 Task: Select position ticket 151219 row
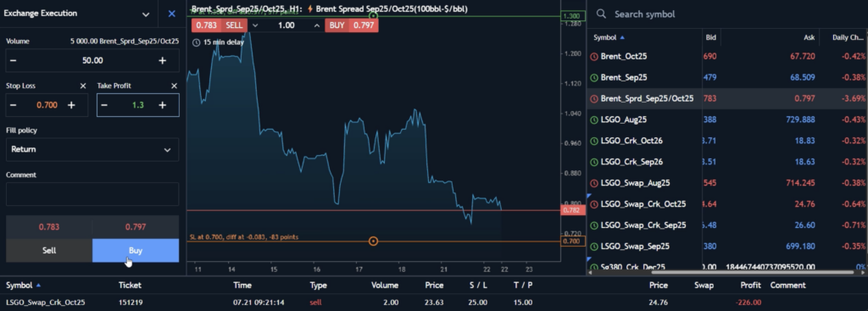[434, 303]
